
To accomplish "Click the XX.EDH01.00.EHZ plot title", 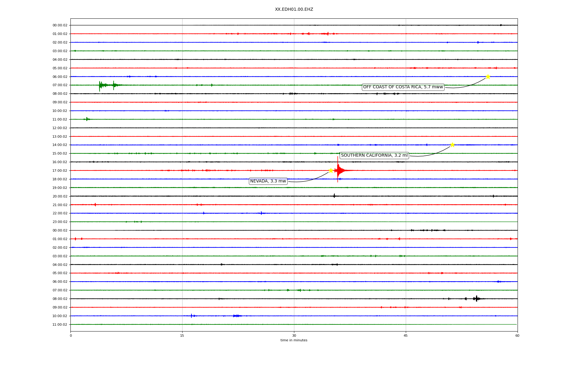I will tap(294, 10).
